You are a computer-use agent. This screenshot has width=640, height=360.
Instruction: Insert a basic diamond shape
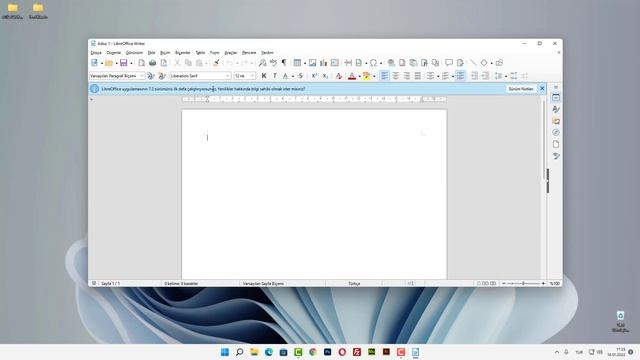[484, 63]
